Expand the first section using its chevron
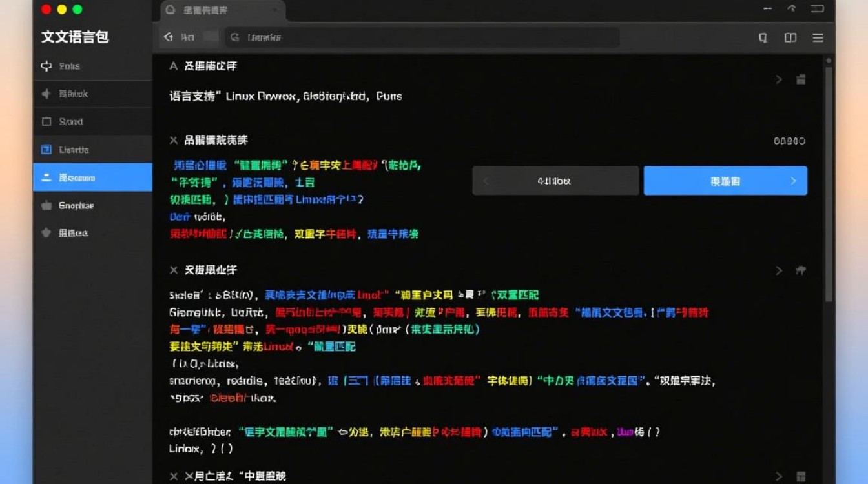This screenshot has height=484, width=868. [x=778, y=79]
